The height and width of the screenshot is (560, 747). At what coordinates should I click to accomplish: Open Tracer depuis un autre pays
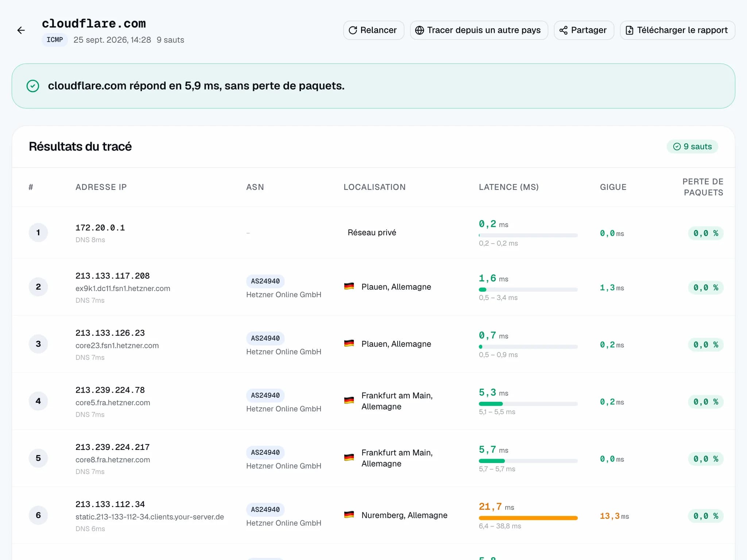tap(479, 30)
